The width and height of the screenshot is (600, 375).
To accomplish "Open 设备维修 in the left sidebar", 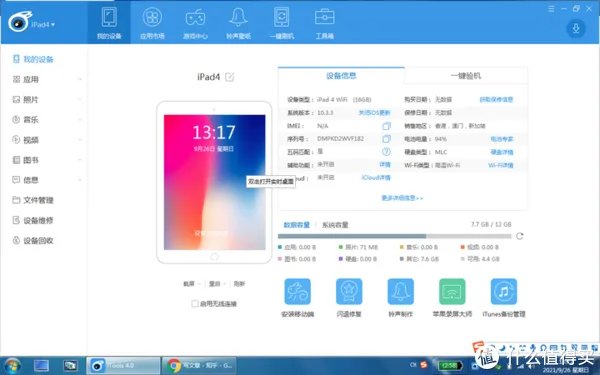I will point(33,220).
